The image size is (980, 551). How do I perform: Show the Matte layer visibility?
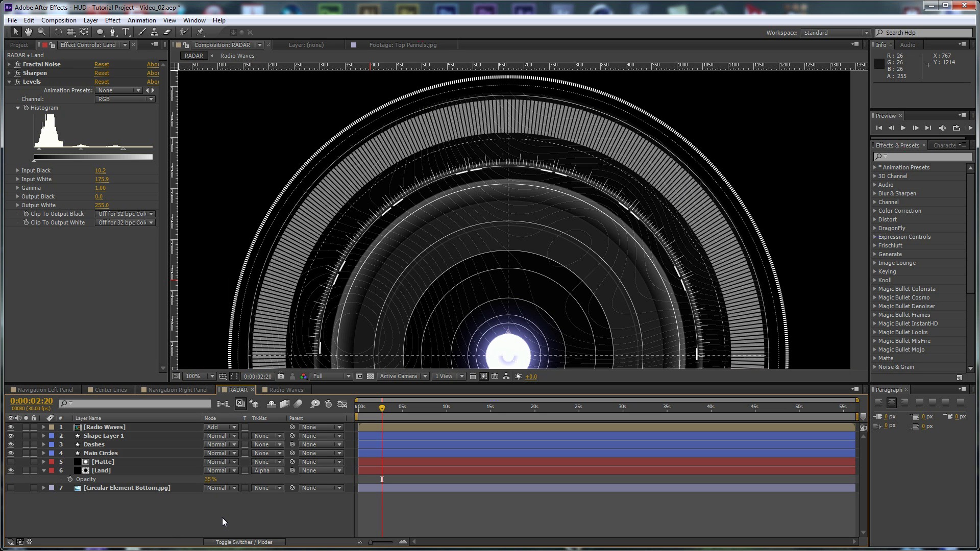(x=11, y=462)
